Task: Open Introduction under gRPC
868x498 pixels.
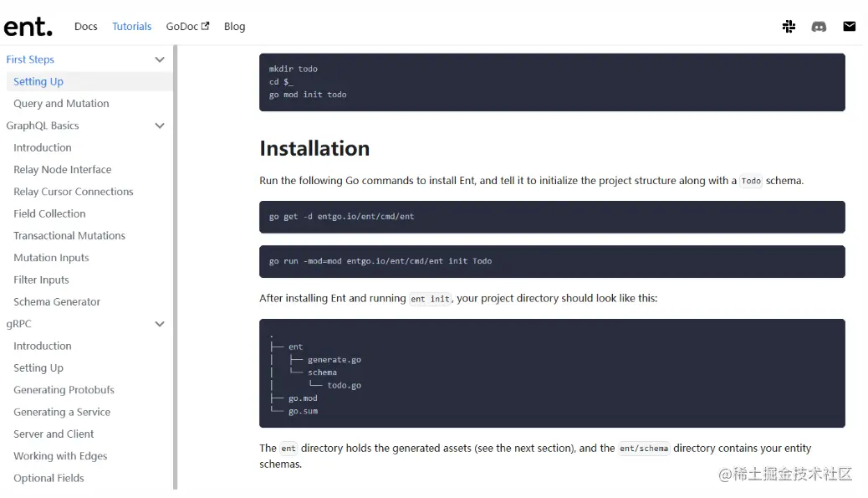Action: click(43, 347)
